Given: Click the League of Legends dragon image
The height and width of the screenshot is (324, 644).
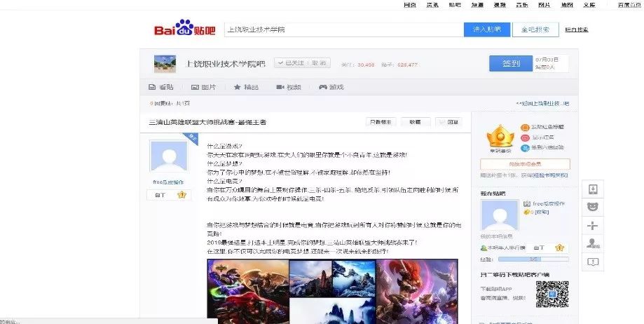Looking at the screenshot, I should [248, 291].
